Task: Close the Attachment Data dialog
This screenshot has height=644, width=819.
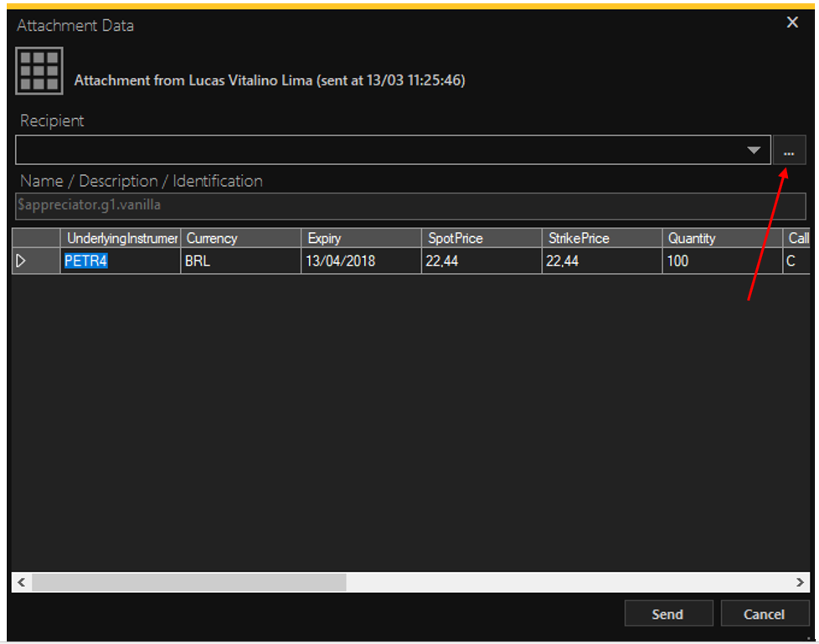Action: point(792,23)
